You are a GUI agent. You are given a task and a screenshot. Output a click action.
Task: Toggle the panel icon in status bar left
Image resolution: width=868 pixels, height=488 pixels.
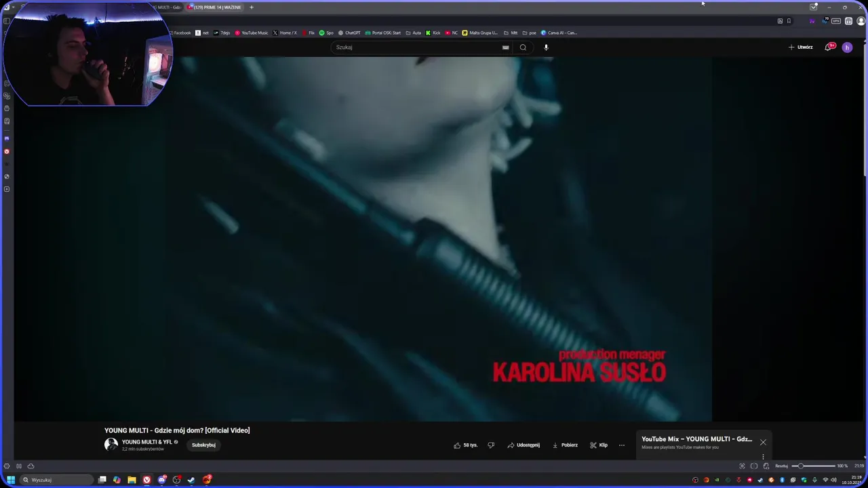tap(19, 466)
